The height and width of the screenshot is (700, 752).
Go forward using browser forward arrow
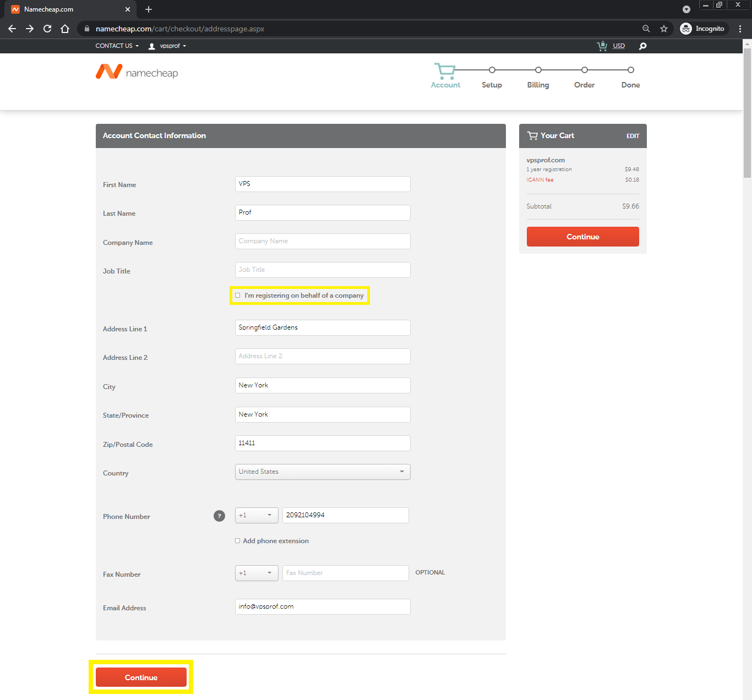click(30, 29)
